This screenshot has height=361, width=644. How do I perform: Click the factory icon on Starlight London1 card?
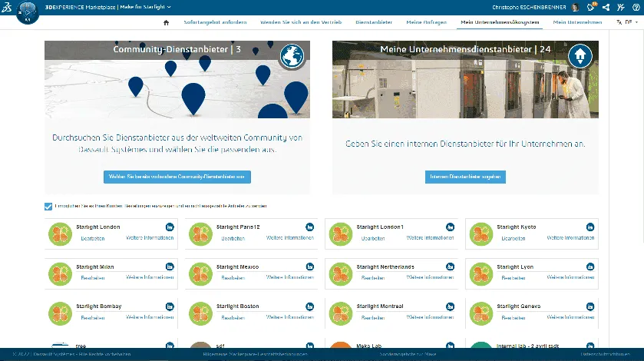(x=450, y=227)
